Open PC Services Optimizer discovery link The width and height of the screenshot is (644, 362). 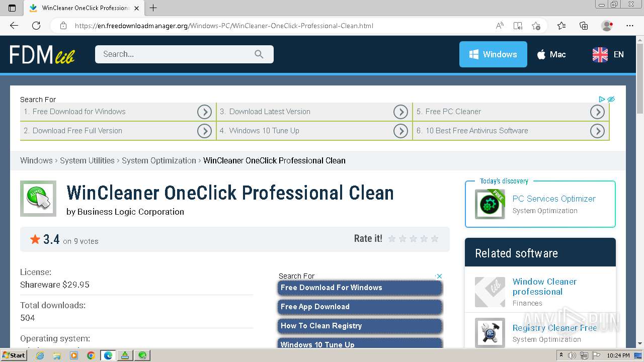pyautogui.click(x=554, y=199)
